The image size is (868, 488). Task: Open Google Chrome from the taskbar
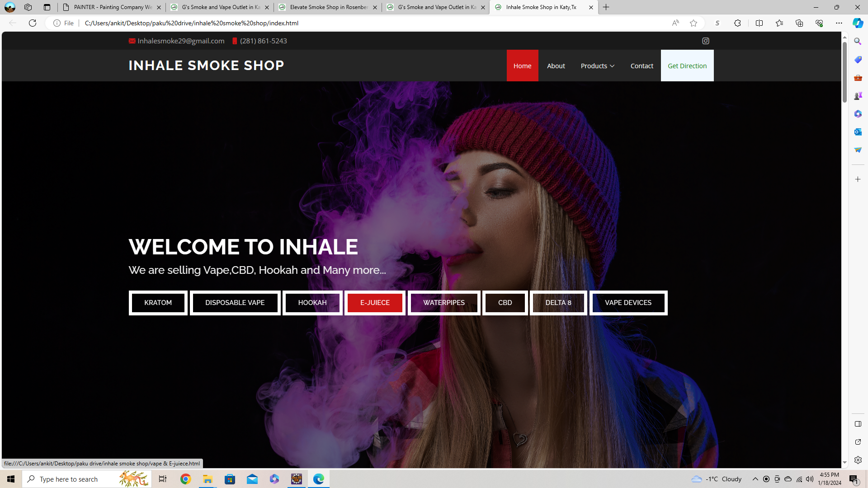(185, 479)
